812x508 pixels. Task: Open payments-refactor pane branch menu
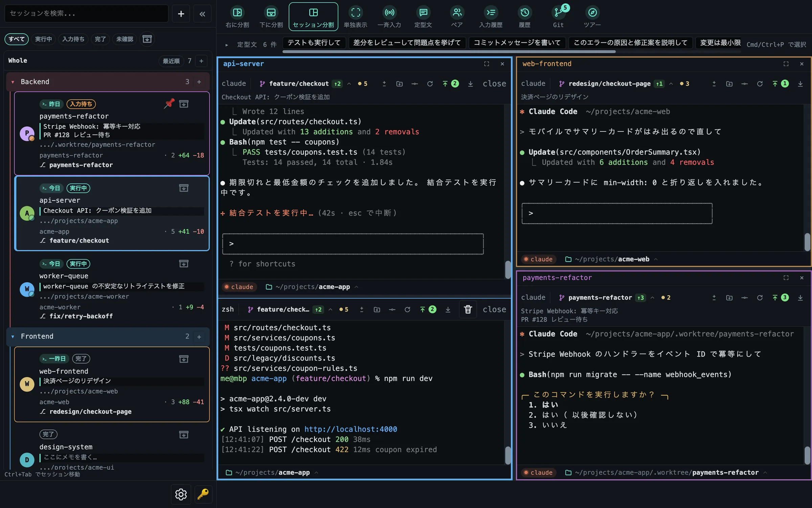click(x=652, y=298)
